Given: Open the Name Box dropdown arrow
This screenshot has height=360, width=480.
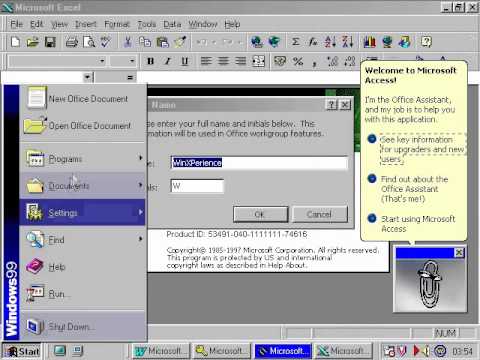Looking at the screenshot, I should 87,77.
